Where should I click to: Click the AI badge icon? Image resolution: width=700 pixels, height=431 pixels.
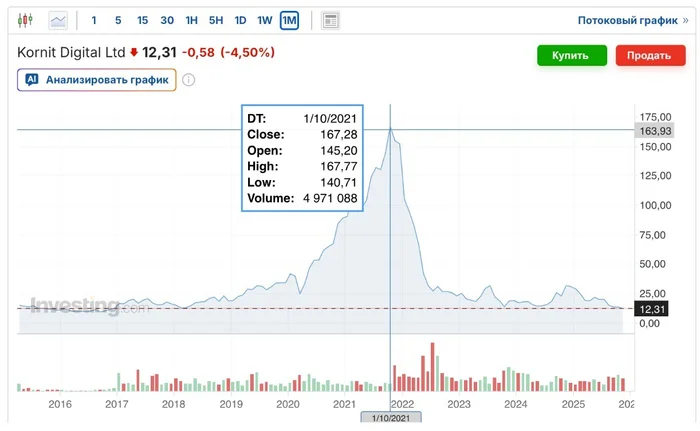point(32,80)
